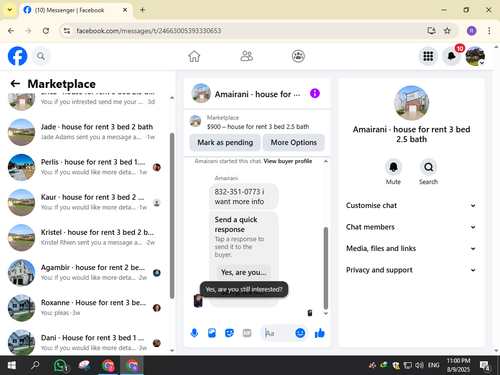Go back using the Marketplace back arrow
Screen dimensions: 500x375
(15, 83)
